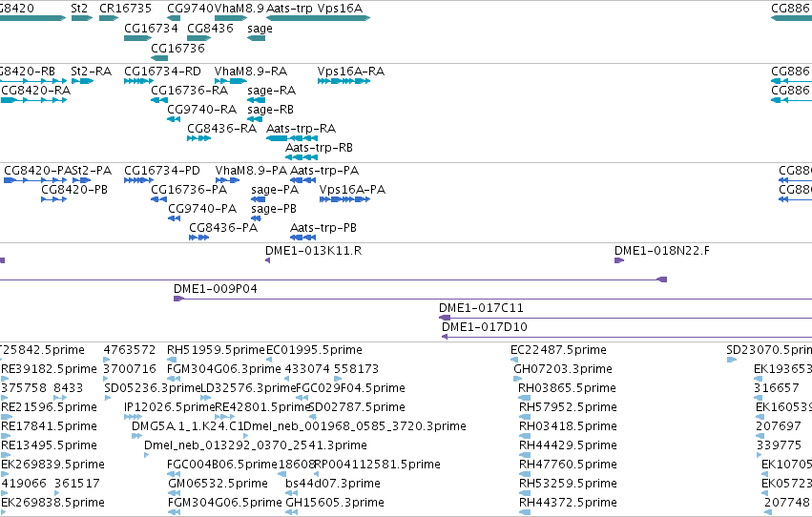Open the RE42801.5prime EST
812x517 pixels.
click(x=224, y=417)
